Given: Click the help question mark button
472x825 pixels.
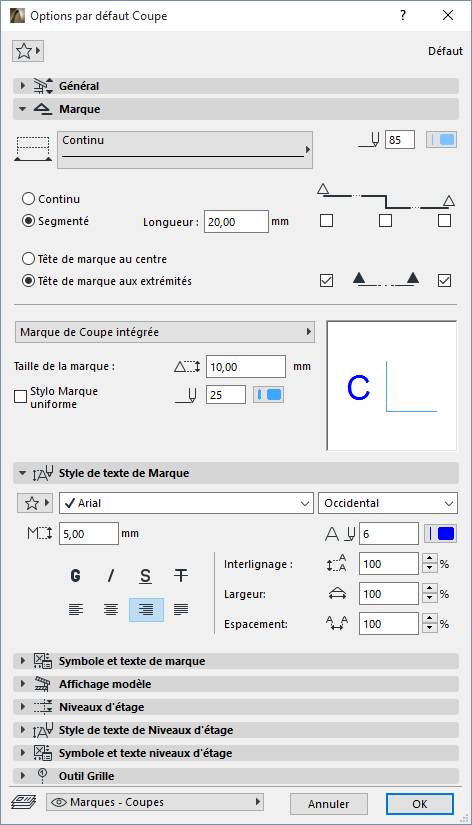Looking at the screenshot, I should coord(403,15).
